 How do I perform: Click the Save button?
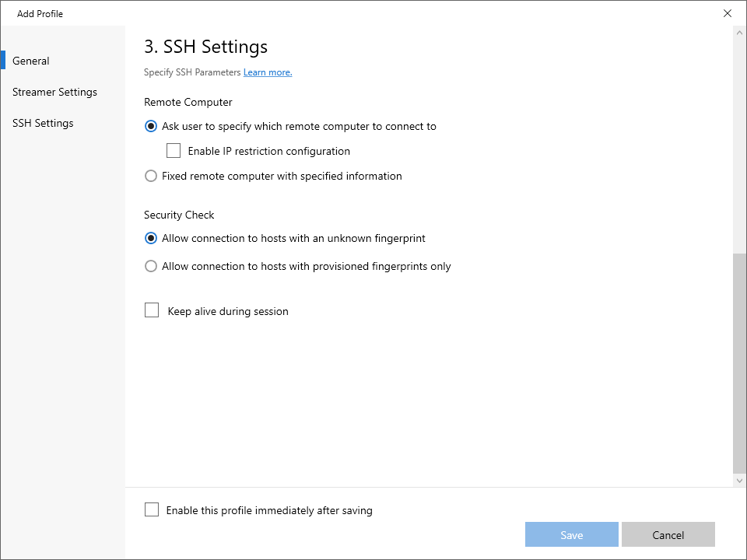(x=571, y=534)
